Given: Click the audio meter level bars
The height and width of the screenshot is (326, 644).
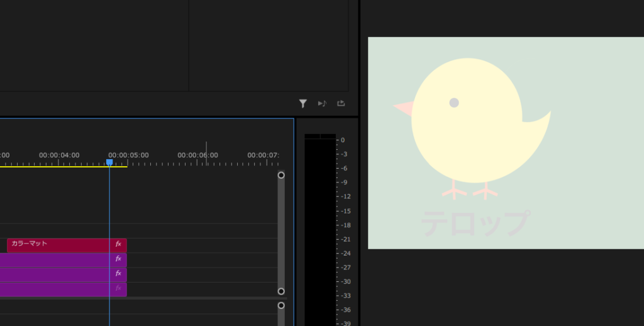Looking at the screenshot, I should click(x=320, y=230).
